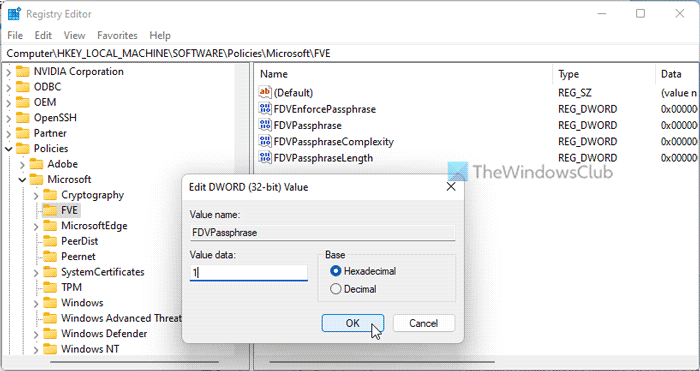
Task: Select the TPM folder icon
Action: click(x=50, y=287)
